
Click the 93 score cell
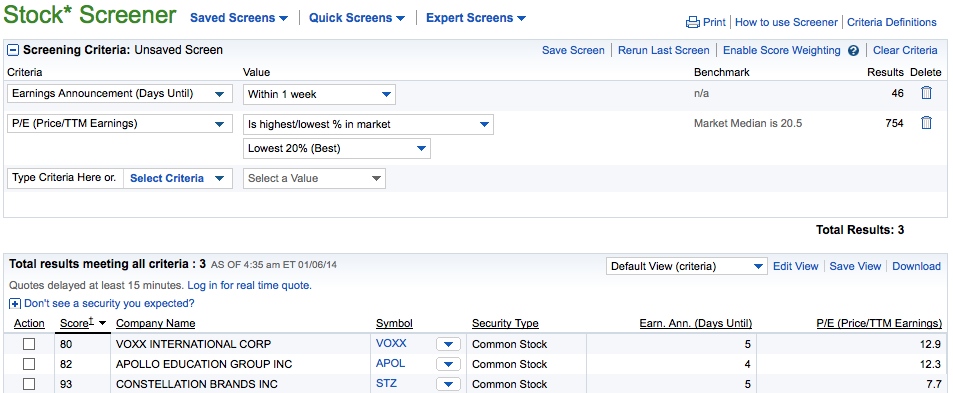[x=66, y=384]
